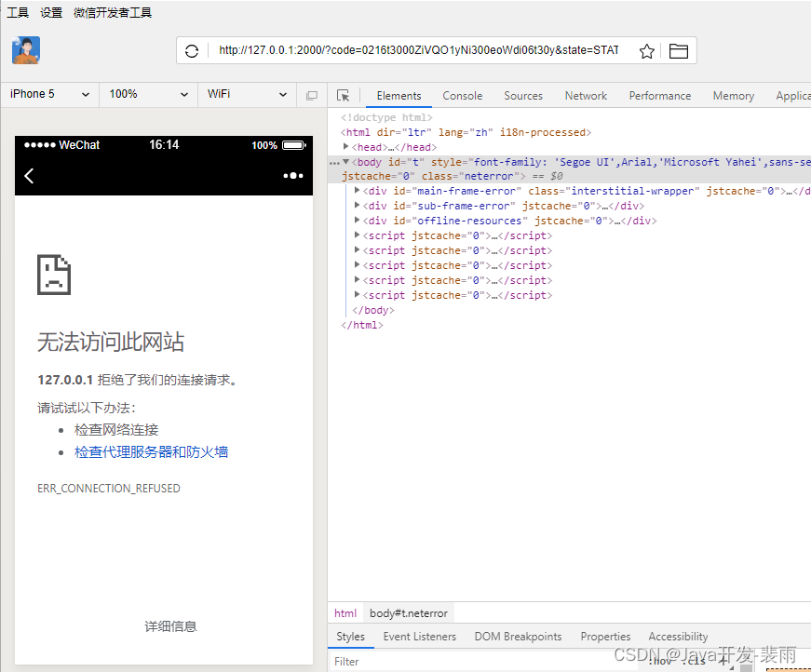The image size is (811, 672).
Task: Click the ellipsis beside the body element
Action: pos(334,164)
